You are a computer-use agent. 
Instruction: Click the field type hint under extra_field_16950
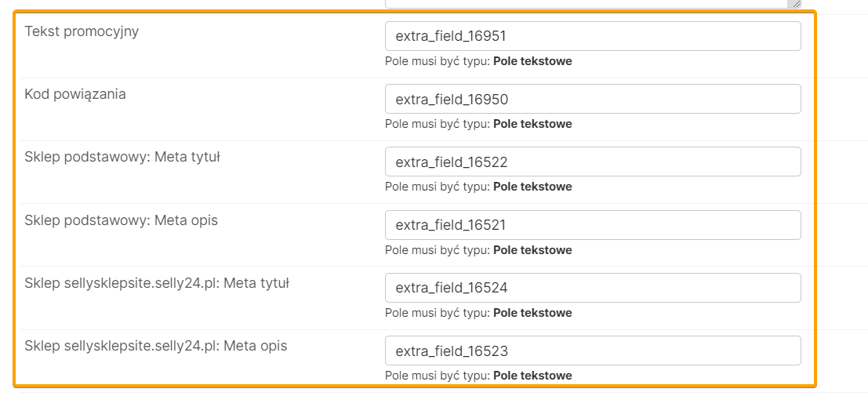click(x=478, y=124)
